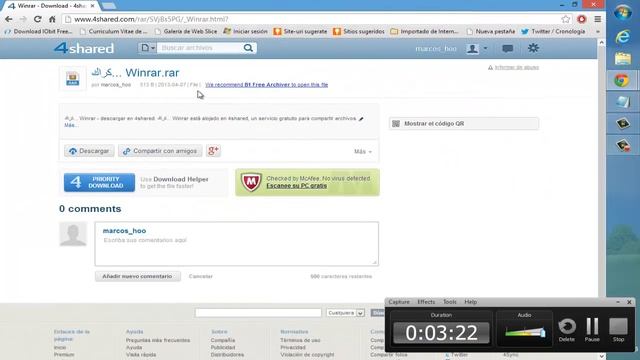Open the settings gear icon in header
Viewport: 640px width, 360px height.
[x=533, y=48]
